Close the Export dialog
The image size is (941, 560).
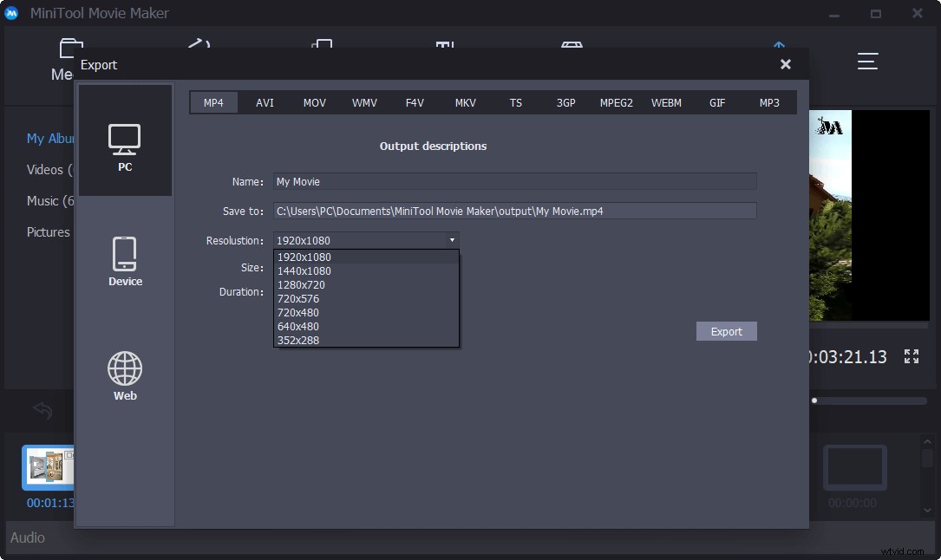pyautogui.click(x=785, y=63)
